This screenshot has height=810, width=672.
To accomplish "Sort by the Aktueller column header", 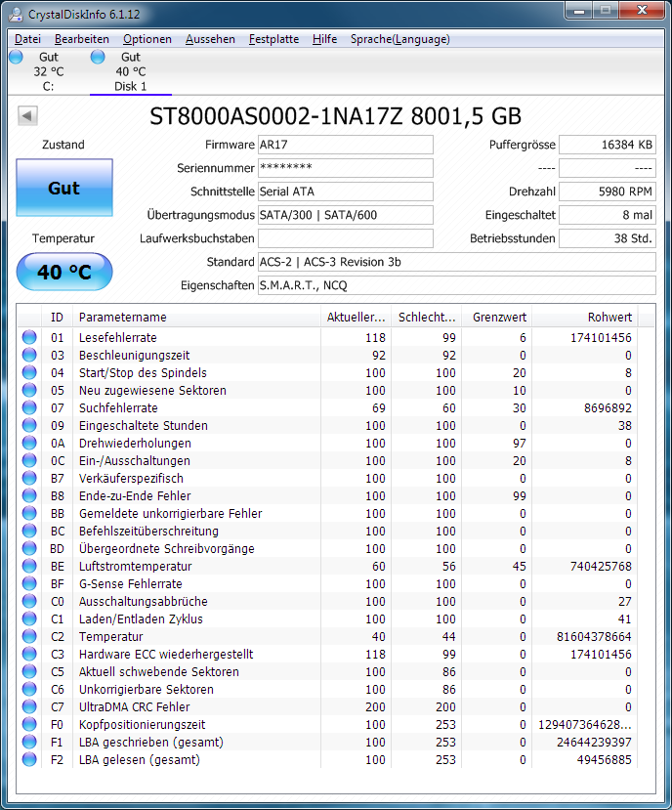I will [x=356, y=318].
